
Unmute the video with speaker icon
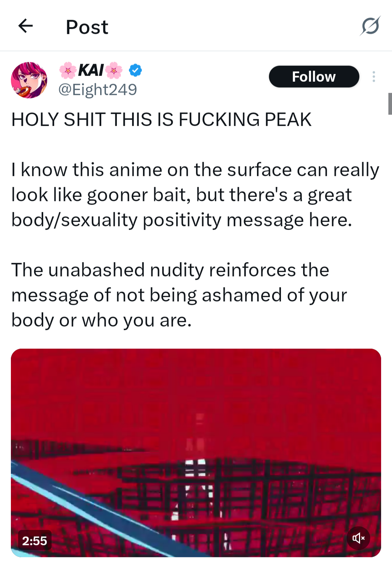(x=358, y=538)
